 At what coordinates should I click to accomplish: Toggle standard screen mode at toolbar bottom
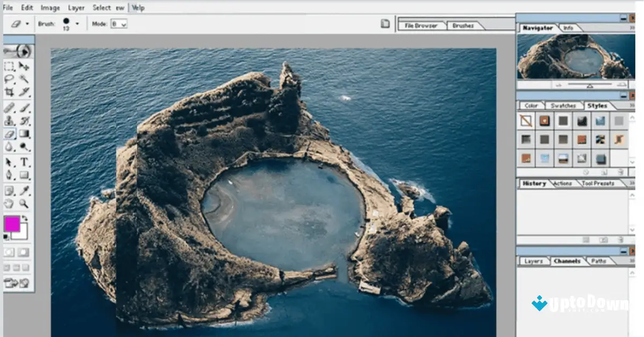(6, 267)
